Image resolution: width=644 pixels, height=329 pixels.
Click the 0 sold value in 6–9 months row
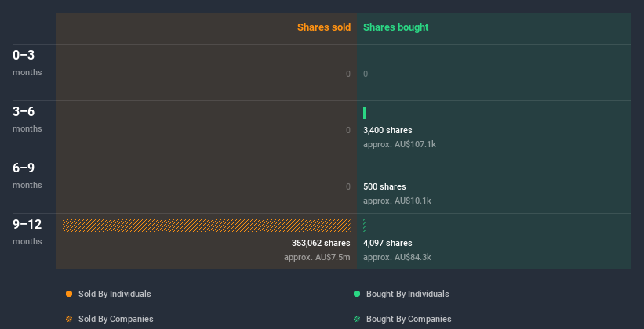click(x=348, y=186)
